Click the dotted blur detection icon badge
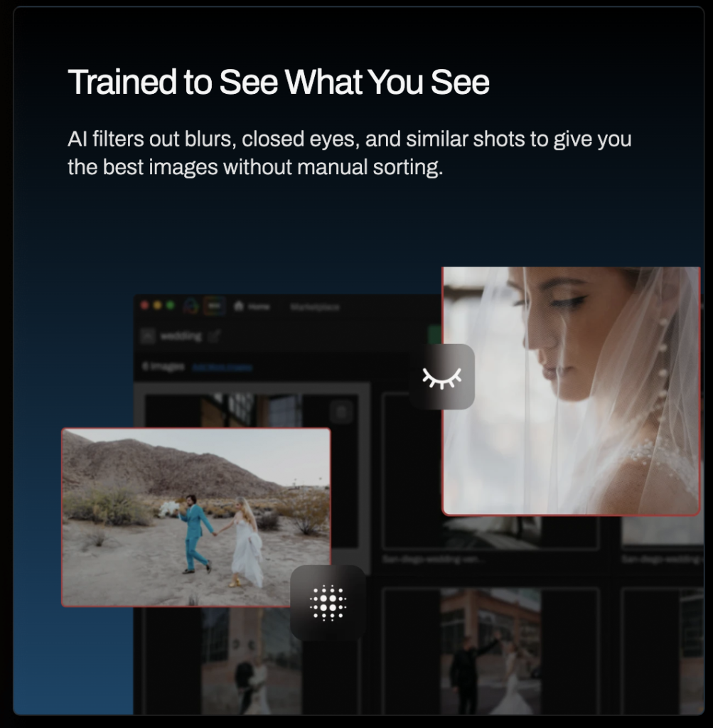 pos(328,603)
